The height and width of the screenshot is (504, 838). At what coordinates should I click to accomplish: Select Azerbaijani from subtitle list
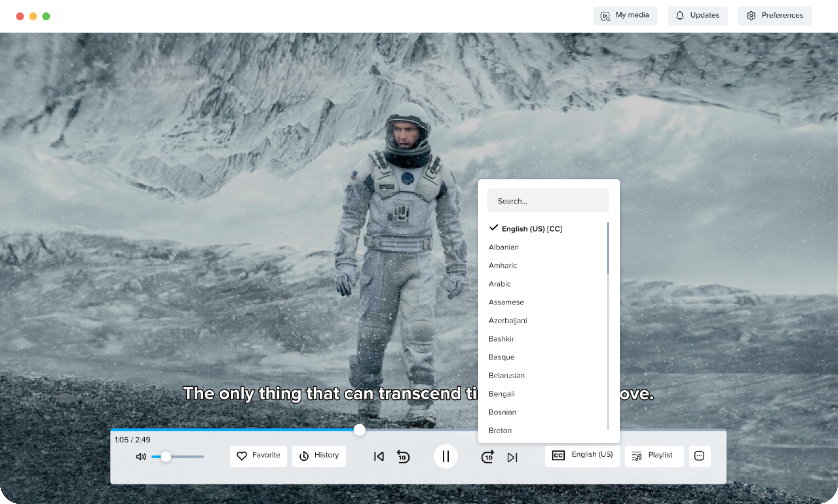click(x=508, y=321)
